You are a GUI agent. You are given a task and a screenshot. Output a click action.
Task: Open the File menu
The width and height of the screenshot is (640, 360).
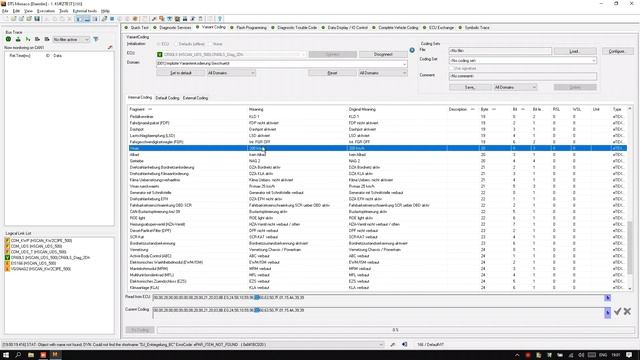point(5,11)
